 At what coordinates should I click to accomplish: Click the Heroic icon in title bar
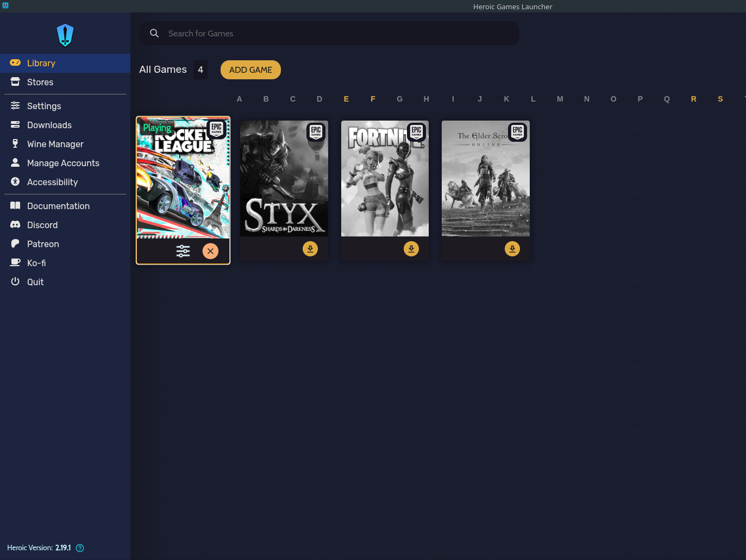[x=5, y=5]
